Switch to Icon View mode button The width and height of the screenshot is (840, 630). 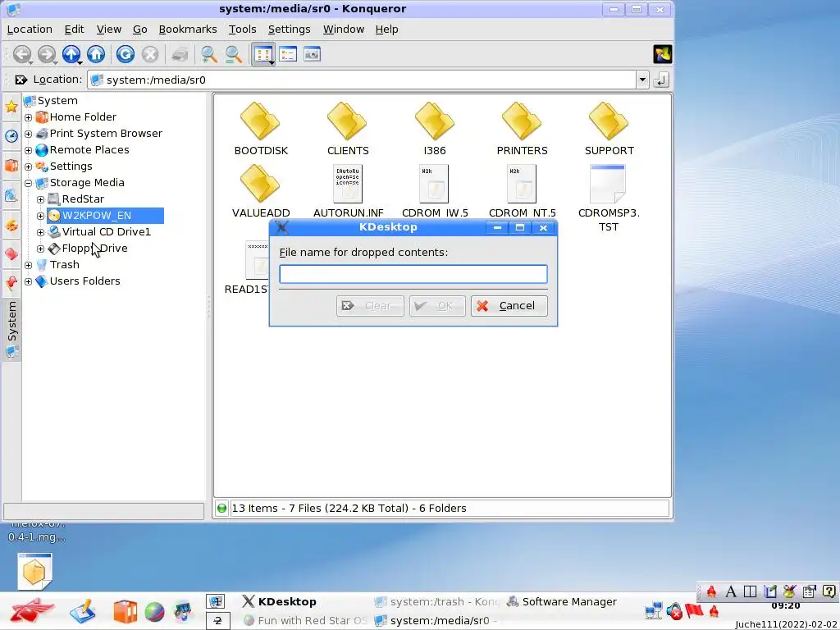pyautogui.click(x=263, y=54)
